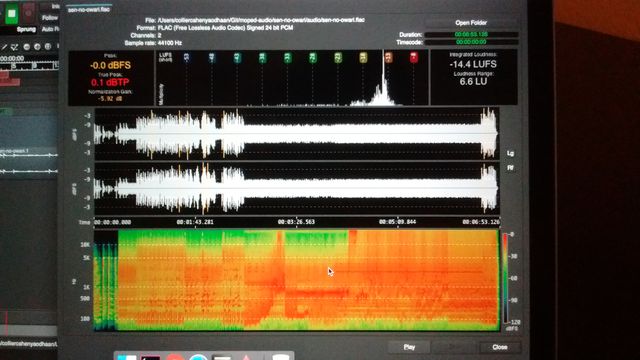The height and width of the screenshot is (360, 640).
Task: Click the Zoom Out circle icon
Action: tap(27, 47)
